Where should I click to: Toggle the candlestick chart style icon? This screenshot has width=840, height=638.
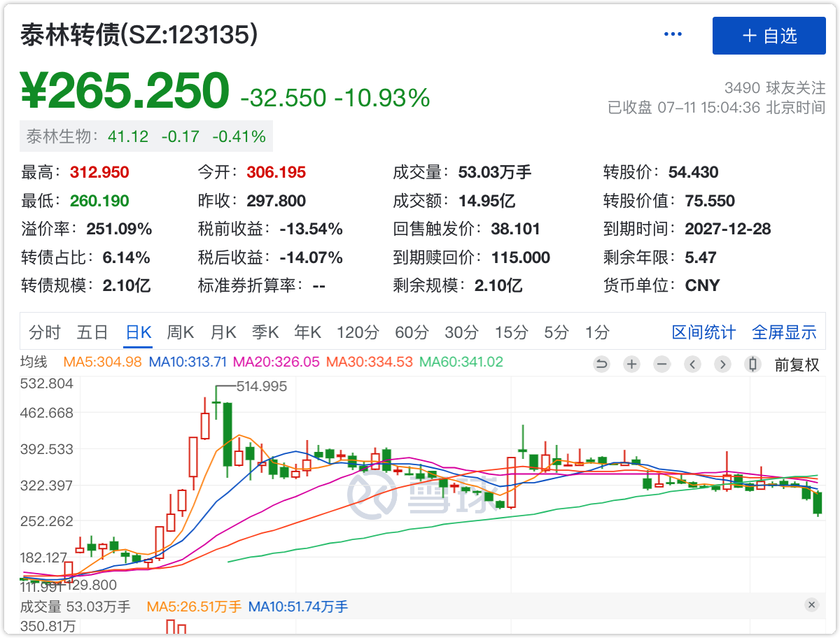point(753,364)
